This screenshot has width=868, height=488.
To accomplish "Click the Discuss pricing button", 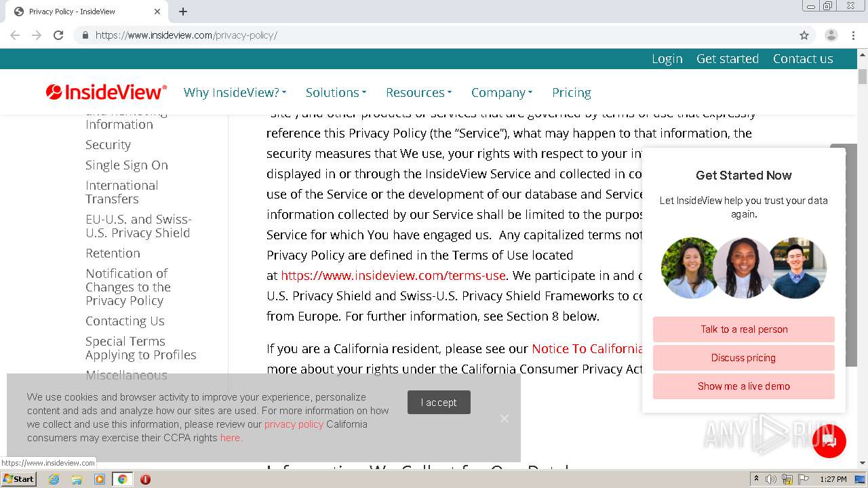I will tap(744, 358).
